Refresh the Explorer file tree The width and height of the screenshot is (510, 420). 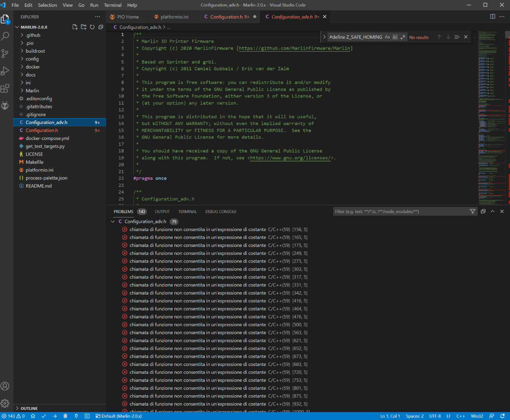tap(92, 27)
